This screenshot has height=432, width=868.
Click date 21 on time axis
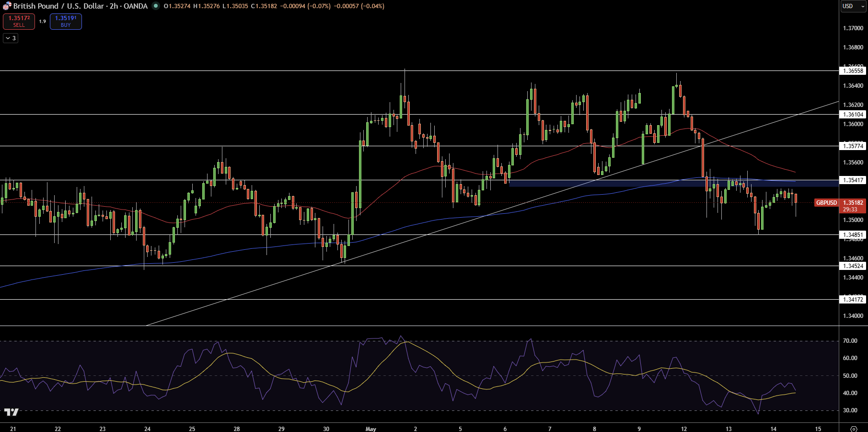[13, 429]
